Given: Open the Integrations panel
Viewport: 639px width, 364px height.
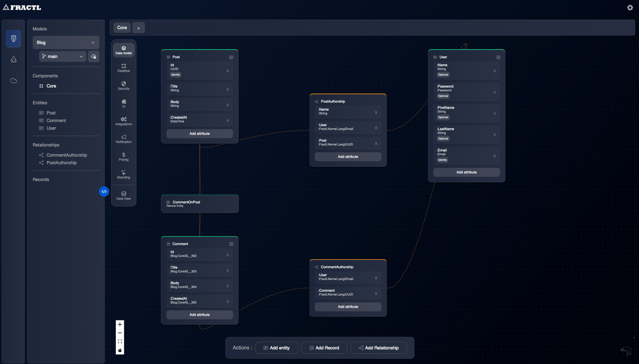Looking at the screenshot, I should click(123, 121).
